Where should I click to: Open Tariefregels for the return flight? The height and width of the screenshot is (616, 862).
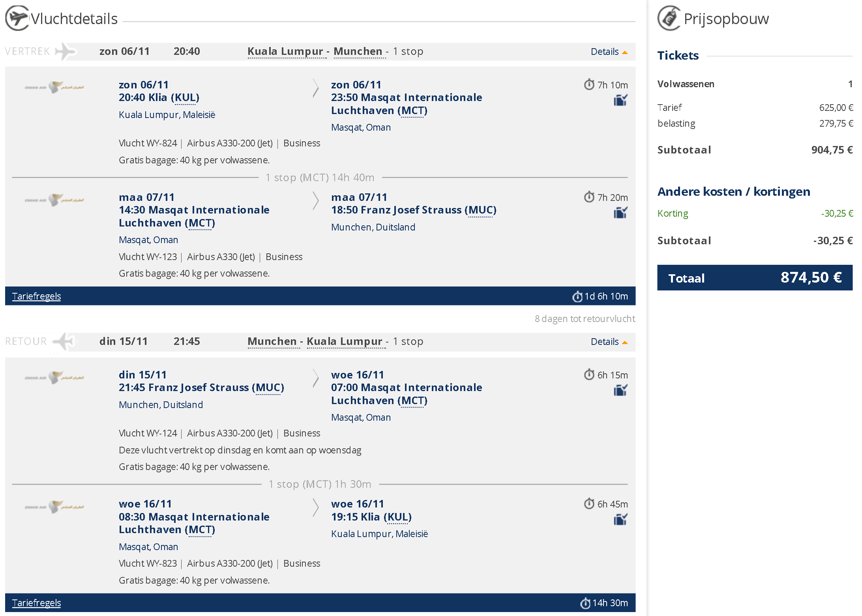point(36,603)
